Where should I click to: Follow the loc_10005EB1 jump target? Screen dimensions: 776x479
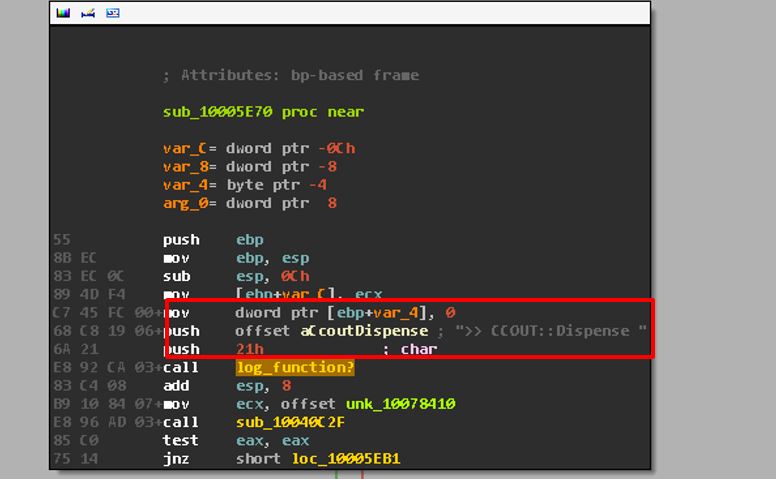(346, 459)
